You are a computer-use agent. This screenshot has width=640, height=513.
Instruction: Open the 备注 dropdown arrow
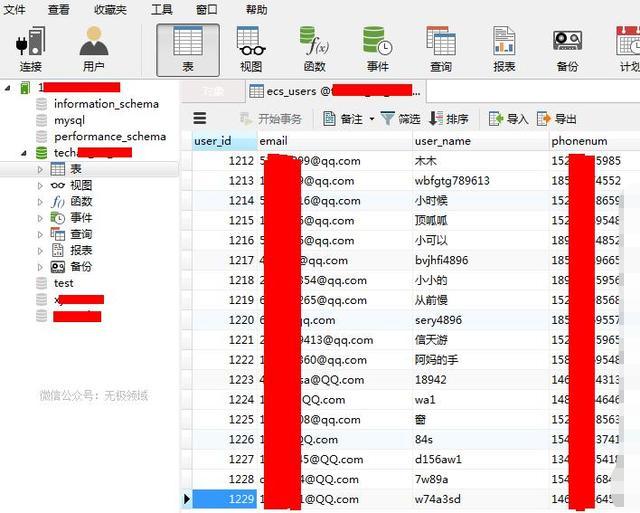click(372, 119)
